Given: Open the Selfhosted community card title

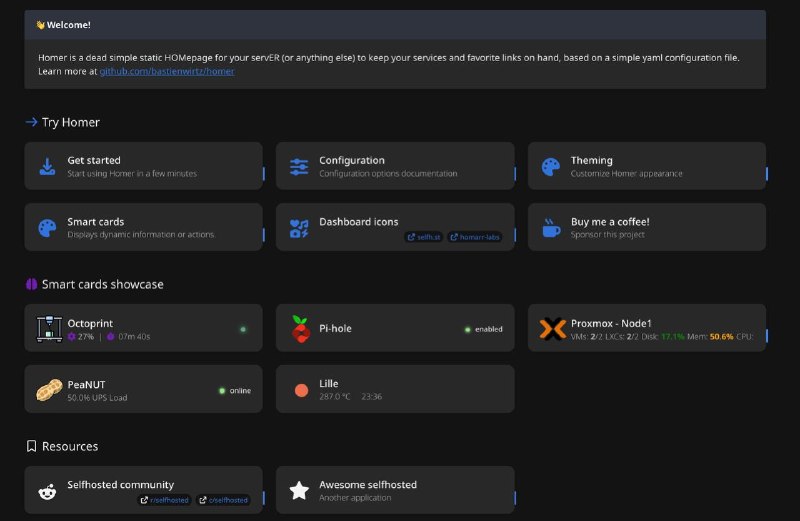Looking at the screenshot, I should 120,485.
